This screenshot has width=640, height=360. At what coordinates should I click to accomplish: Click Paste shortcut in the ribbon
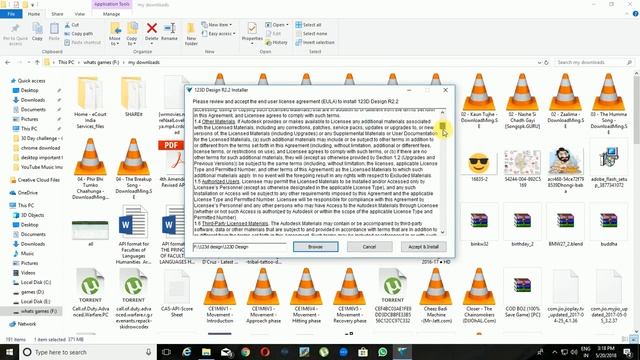coord(82,42)
